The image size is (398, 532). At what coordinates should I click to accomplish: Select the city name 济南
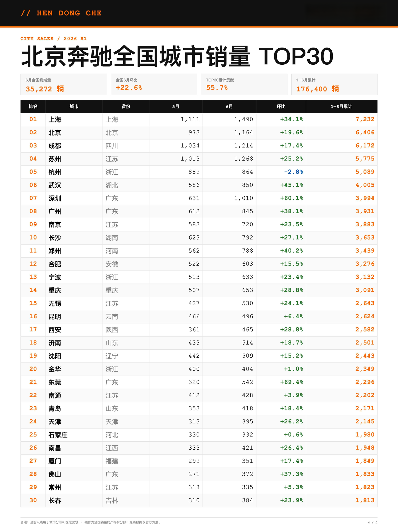click(55, 343)
